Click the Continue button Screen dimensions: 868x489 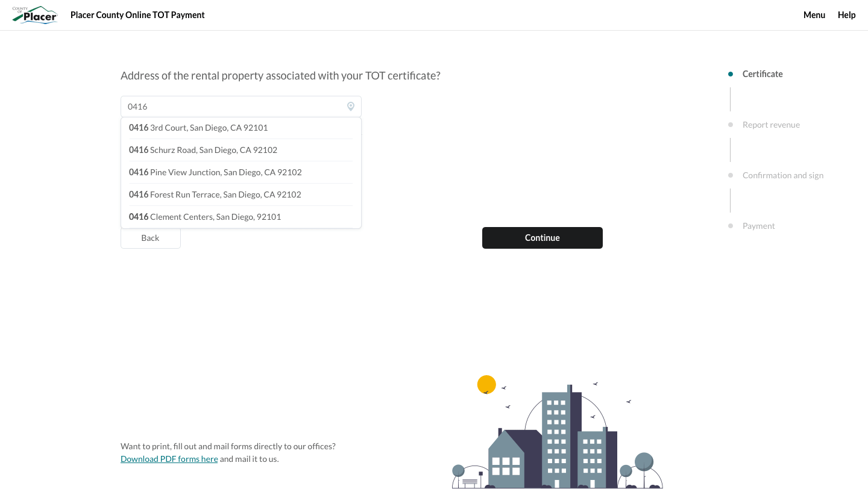pyautogui.click(x=542, y=237)
